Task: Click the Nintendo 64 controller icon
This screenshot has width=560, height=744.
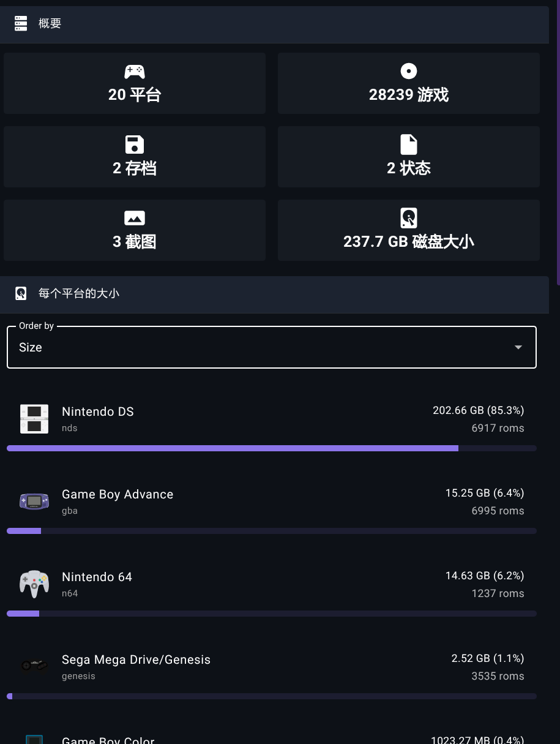Action: point(34,584)
